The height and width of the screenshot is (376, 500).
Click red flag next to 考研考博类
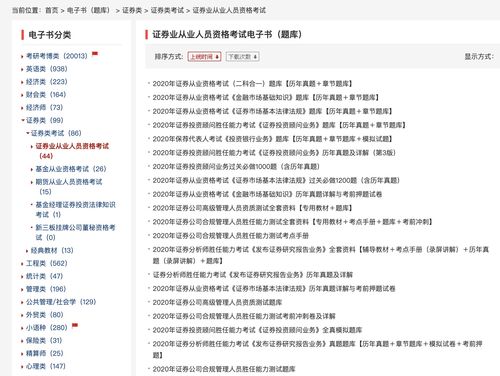[95, 53]
